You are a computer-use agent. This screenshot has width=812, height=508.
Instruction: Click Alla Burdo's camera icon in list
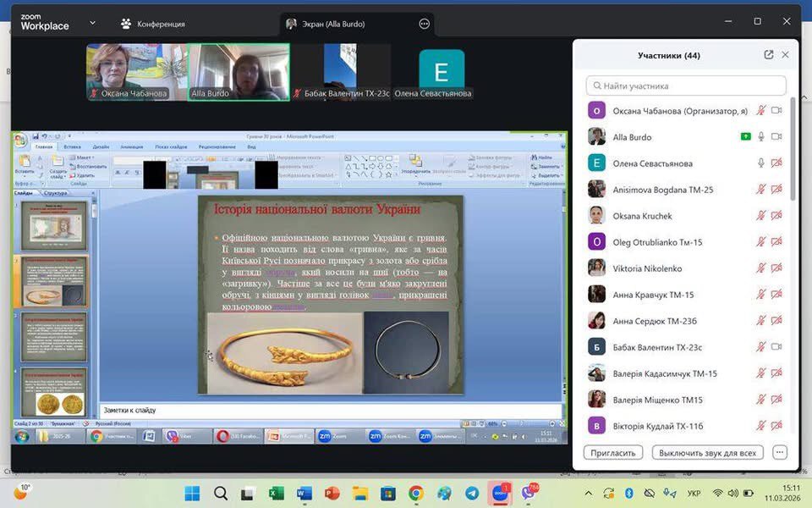[x=776, y=136]
